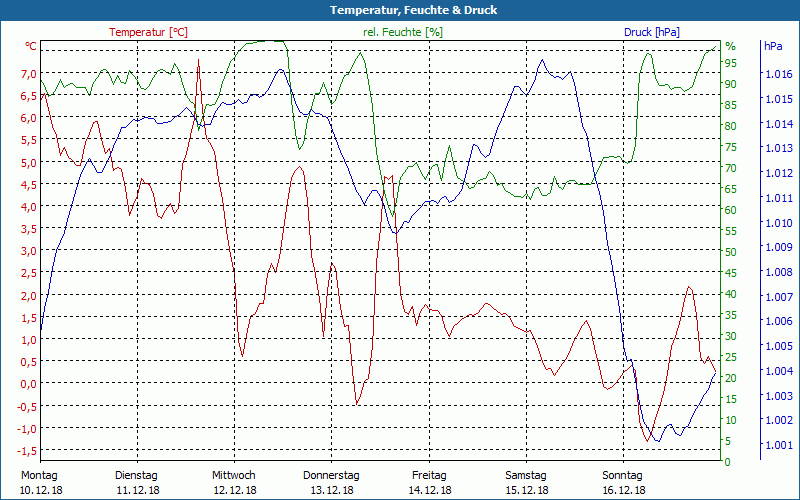Click the '25' humidity axis value
Viewport: 800px width, 500px height.
[x=731, y=357]
